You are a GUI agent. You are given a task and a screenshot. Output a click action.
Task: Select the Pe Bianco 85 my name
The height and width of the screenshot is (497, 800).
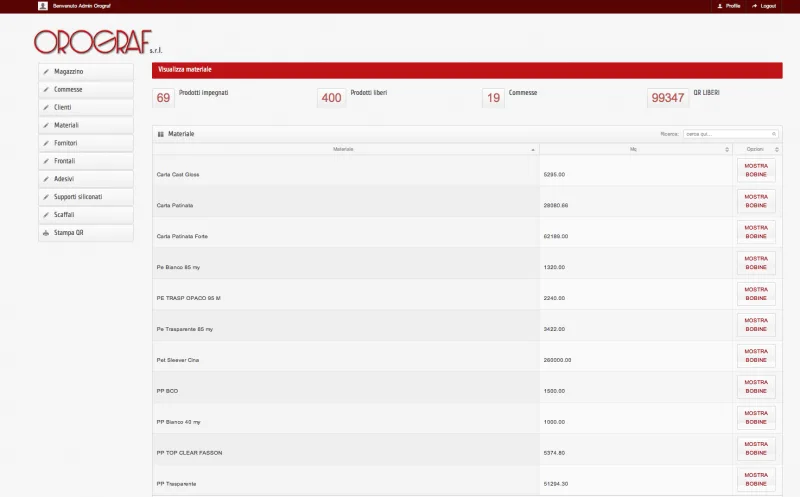[x=178, y=267]
